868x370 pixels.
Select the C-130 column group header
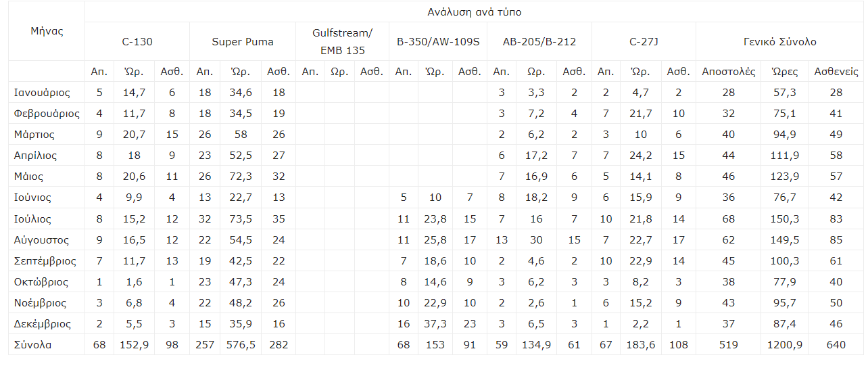[x=137, y=42]
